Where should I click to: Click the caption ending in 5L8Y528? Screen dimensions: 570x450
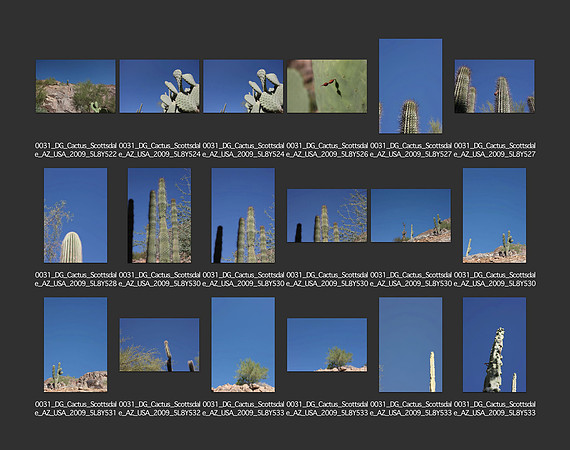pos(76,279)
